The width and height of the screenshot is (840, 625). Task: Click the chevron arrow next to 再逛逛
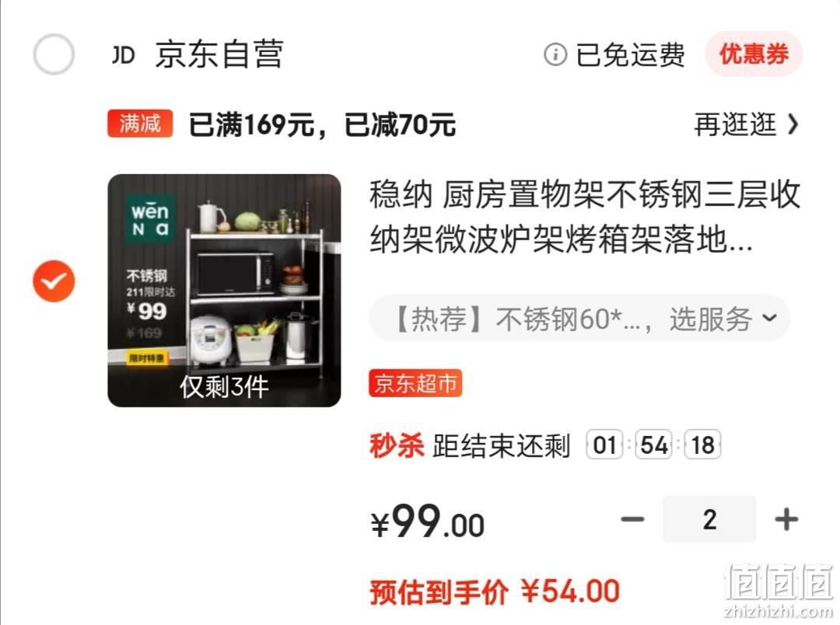click(793, 124)
